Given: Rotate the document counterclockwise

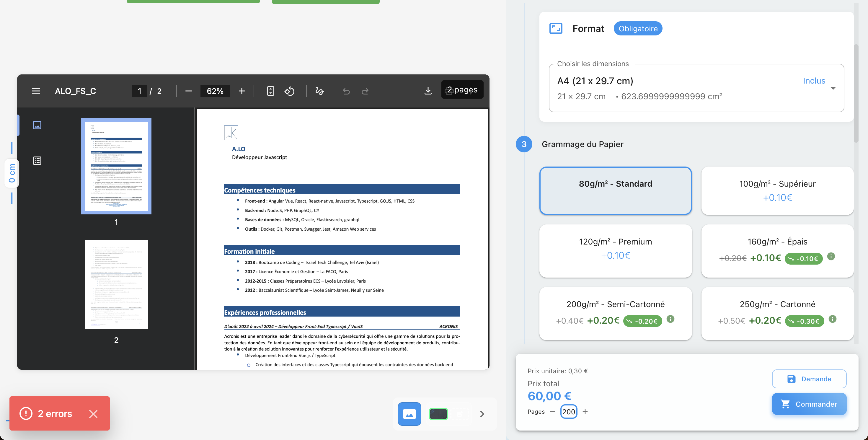Looking at the screenshot, I should coord(289,91).
